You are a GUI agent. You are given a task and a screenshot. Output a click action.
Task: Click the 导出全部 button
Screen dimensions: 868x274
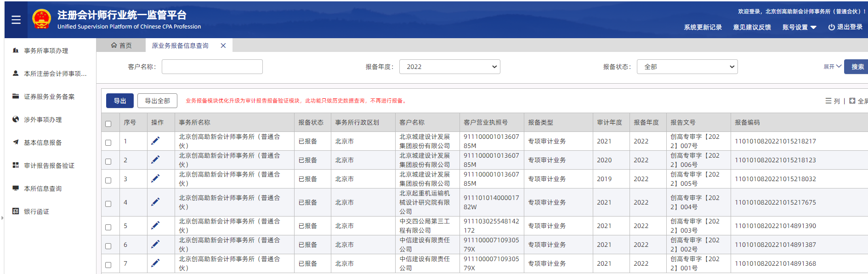point(157,101)
